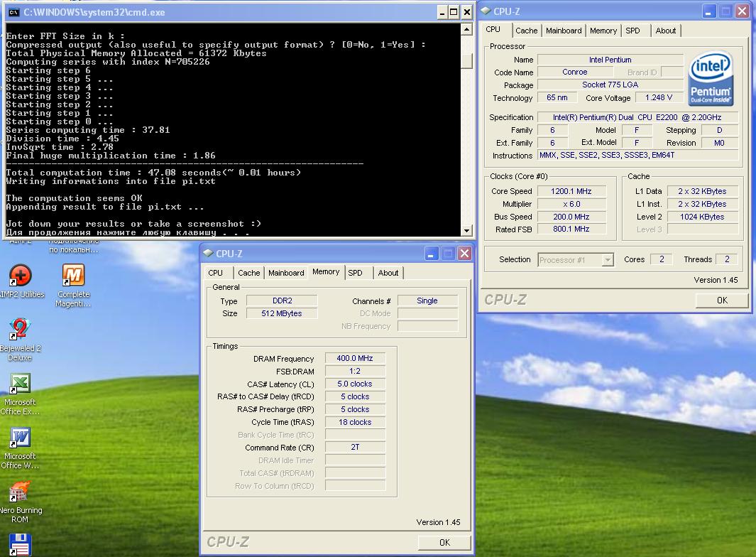This screenshot has height=557, width=756.
Task: Click CPU-Z icon in top-right window title
Action: [486, 11]
